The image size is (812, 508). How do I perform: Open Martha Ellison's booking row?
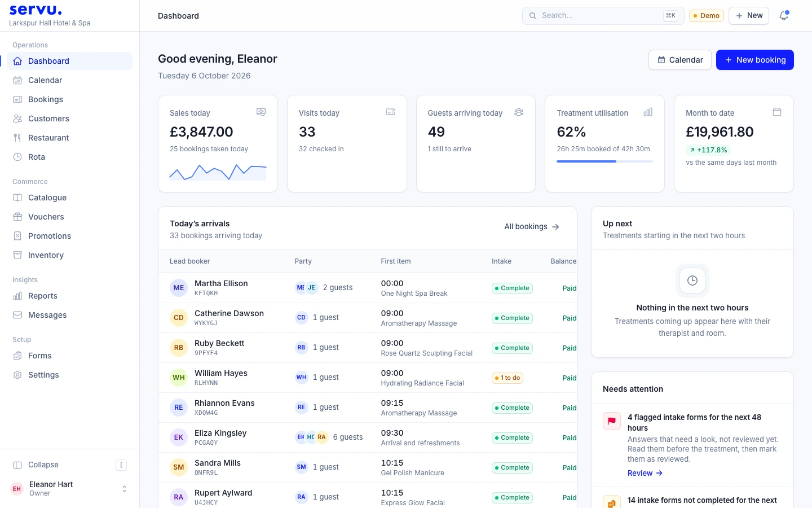[x=368, y=288]
